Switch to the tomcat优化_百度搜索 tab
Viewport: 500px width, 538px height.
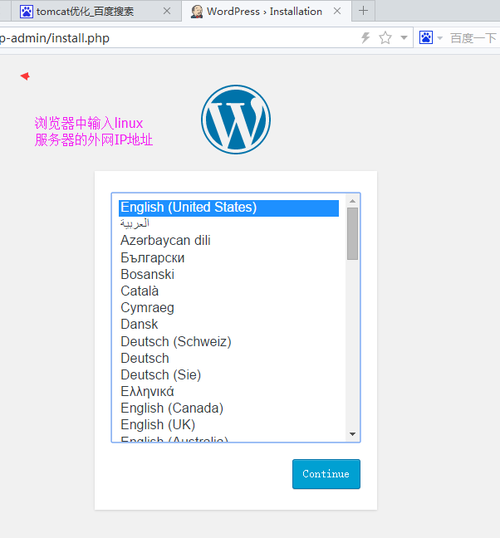coord(96,11)
